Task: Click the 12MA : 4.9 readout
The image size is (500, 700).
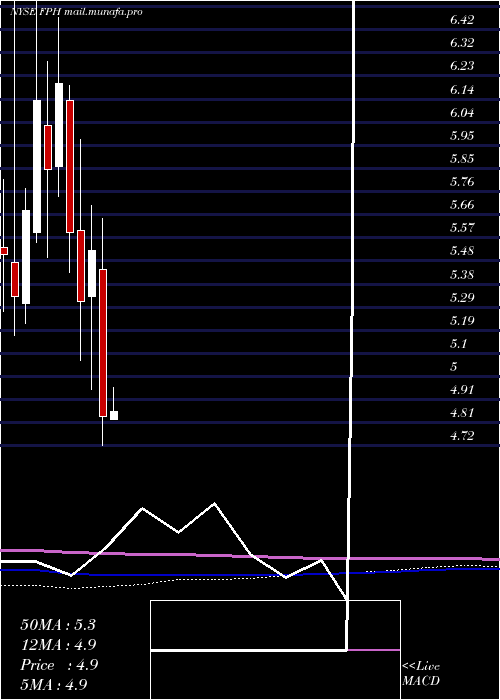Action: pos(58,645)
